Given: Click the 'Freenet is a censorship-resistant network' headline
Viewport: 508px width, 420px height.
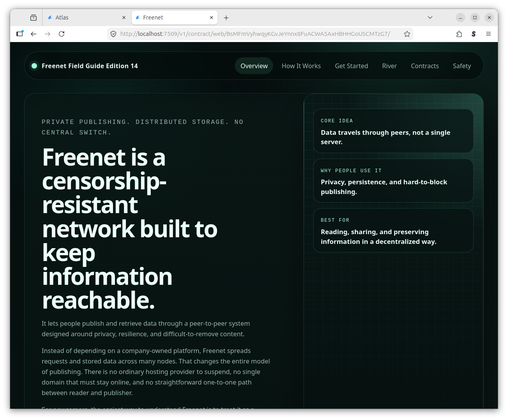Looking at the screenshot, I should [x=130, y=229].
